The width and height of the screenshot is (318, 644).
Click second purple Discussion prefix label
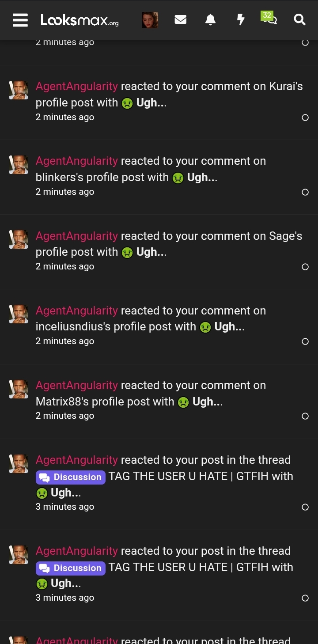71,568
